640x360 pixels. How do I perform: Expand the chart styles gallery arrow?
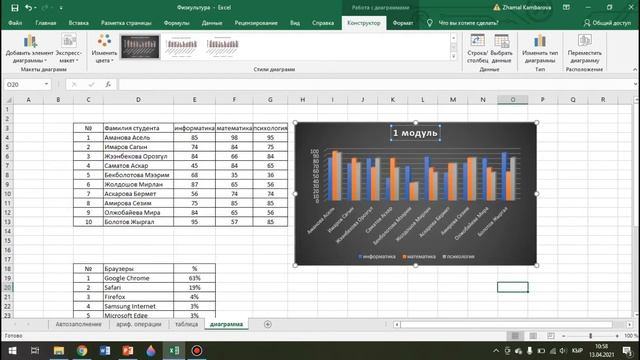click(453, 56)
